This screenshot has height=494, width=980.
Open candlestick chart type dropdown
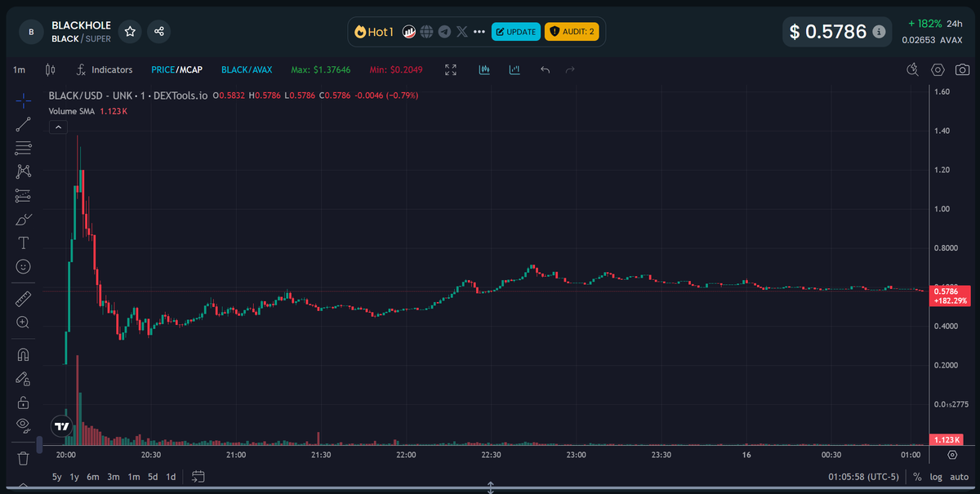50,70
